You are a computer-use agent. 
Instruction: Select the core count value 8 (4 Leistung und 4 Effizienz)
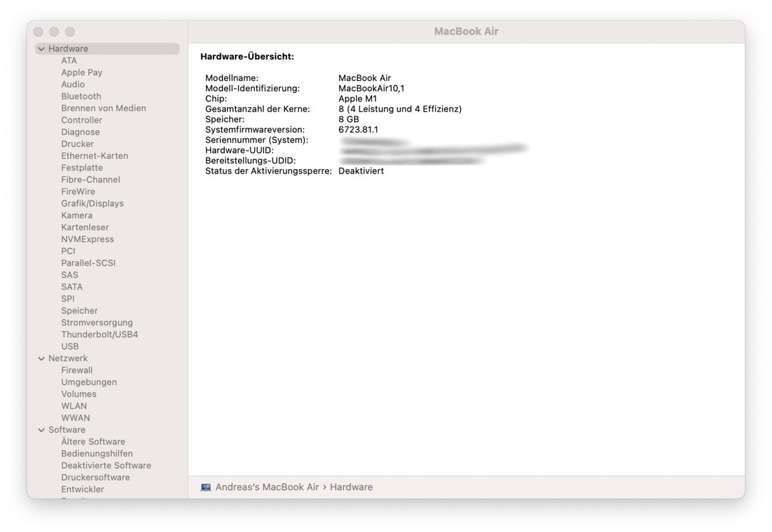(400, 109)
